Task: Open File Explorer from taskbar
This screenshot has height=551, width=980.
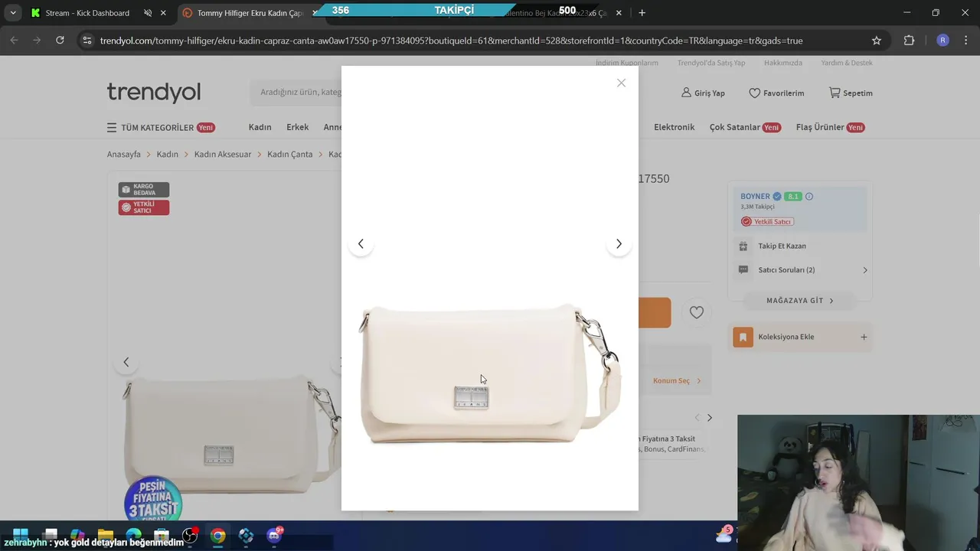Action: click(x=106, y=535)
